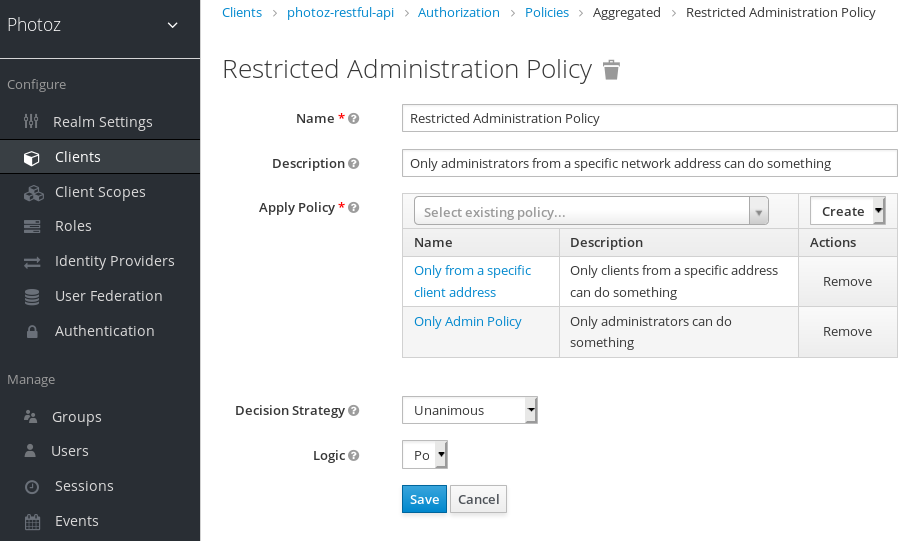Open Realm Settings from the sidebar
This screenshot has height=541, width=912.
102,122
